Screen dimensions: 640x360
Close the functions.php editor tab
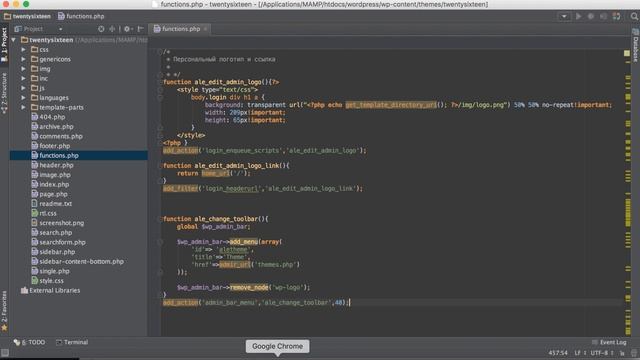205,29
